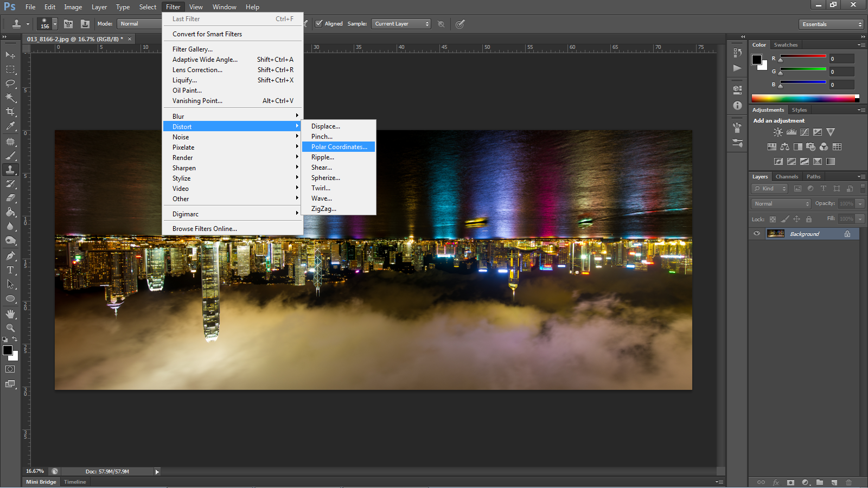The width and height of the screenshot is (868, 488).
Task: Toggle lock position in Layers panel
Action: pos(797,219)
